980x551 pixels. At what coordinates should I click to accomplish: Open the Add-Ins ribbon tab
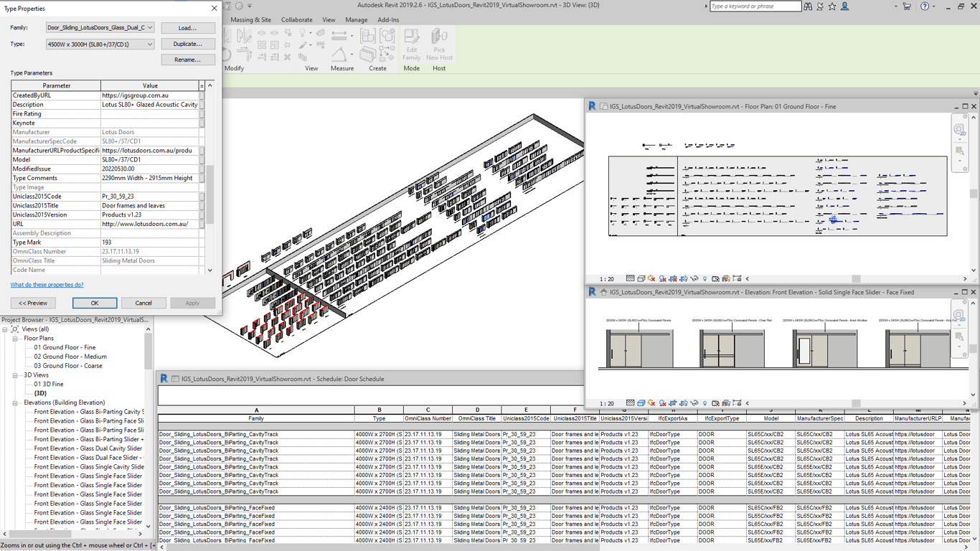click(x=388, y=20)
